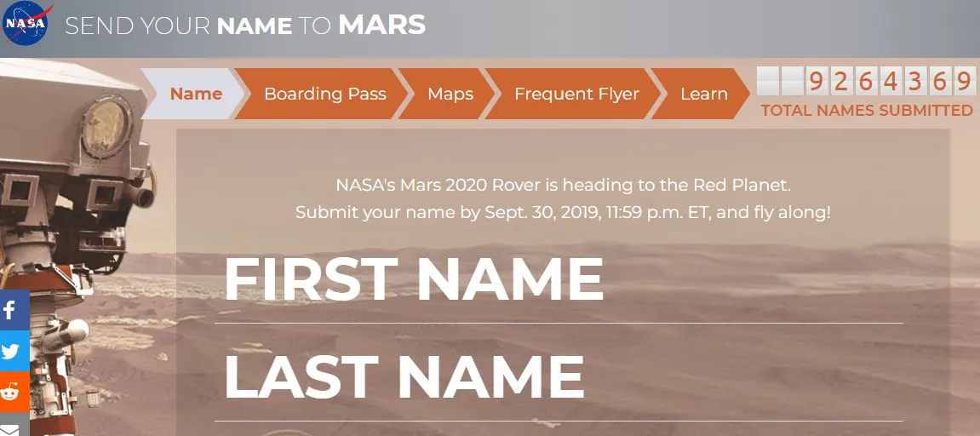
Task: Open the email share envelope icon
Action: pos(14,425)
